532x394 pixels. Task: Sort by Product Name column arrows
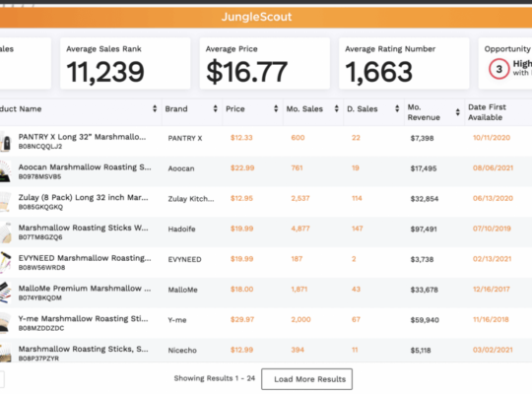pyautogui.click(x=155, y=108)
